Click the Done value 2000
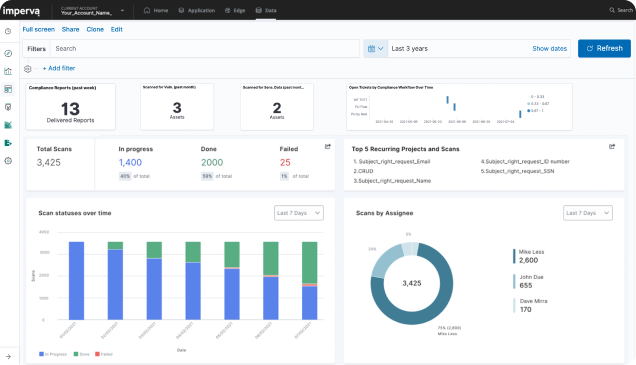 coord(212,163)
